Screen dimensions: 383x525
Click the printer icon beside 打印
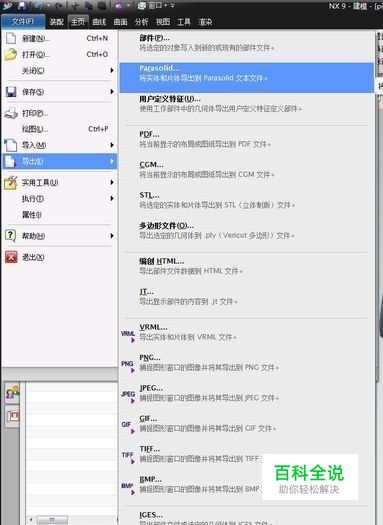pyautogui.click(x=11, y=113)
